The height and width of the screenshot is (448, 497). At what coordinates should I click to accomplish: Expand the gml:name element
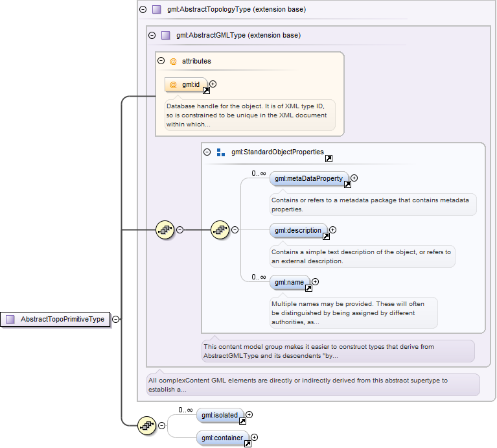point(315,281)
